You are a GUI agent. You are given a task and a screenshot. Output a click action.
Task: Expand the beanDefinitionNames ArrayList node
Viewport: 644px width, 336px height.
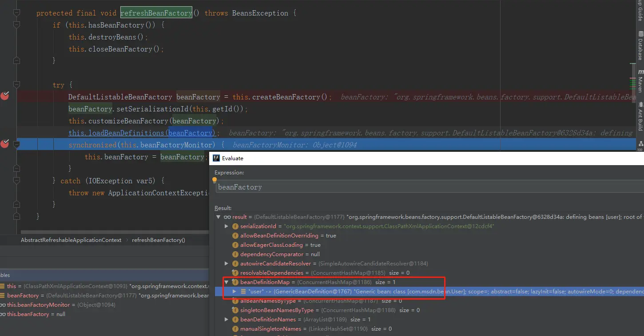[227, 320]
